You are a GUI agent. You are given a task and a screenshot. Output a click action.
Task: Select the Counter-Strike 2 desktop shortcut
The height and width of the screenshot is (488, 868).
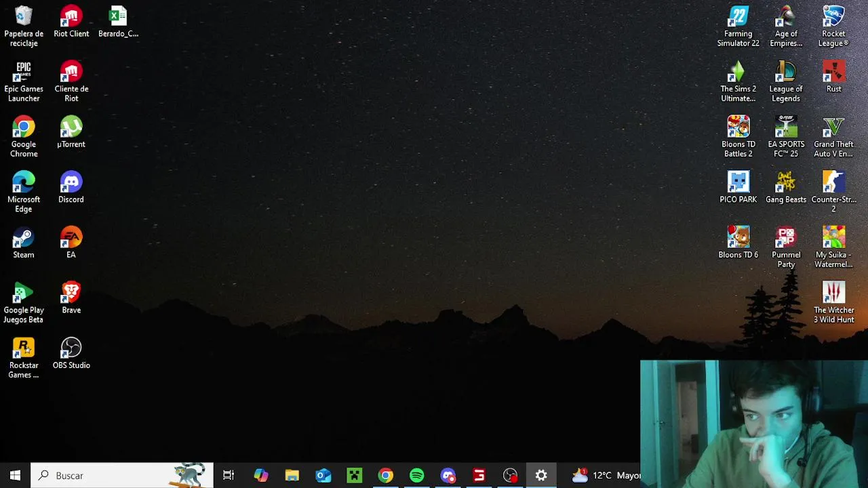click(x=833, y=192)
